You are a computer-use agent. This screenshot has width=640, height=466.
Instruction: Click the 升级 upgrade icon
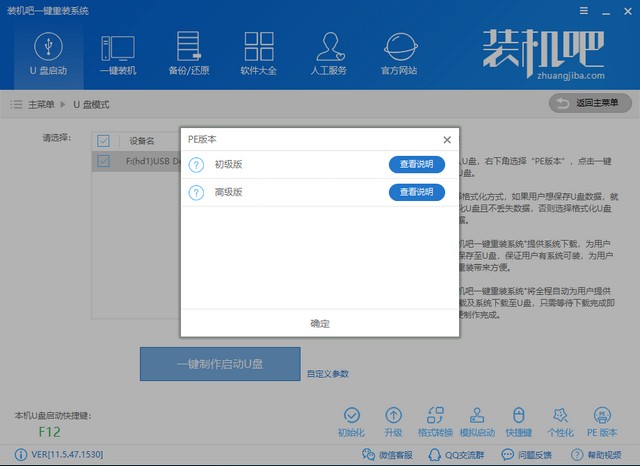(x=394, y=421)
